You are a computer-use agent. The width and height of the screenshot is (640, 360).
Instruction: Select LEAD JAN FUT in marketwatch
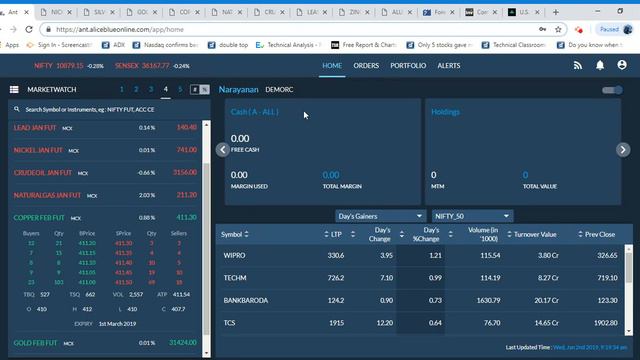[105, 128]
